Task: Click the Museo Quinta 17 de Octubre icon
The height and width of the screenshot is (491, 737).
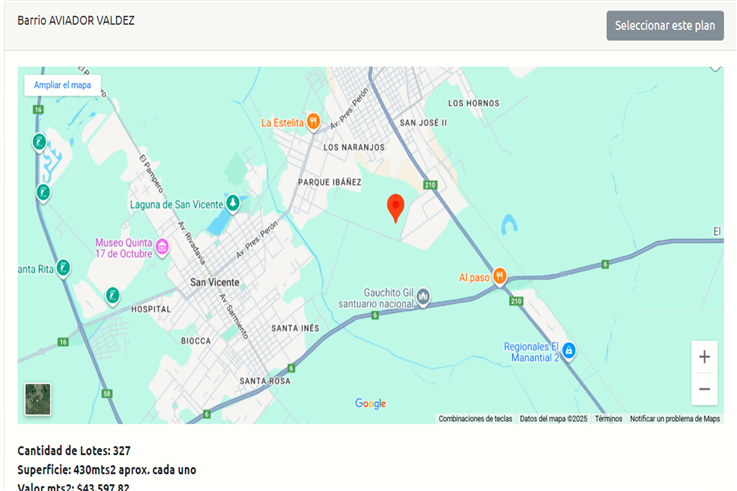Action: point(162,247)
